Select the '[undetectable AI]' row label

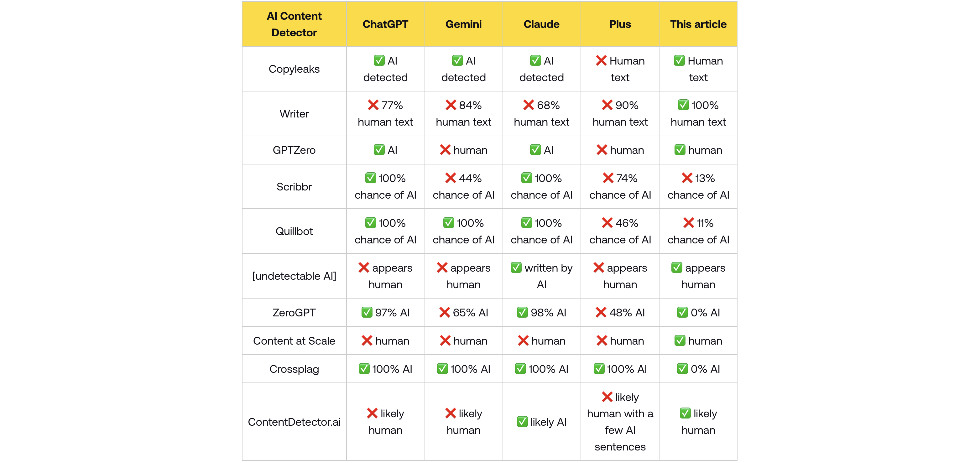(x=294, y=276)
